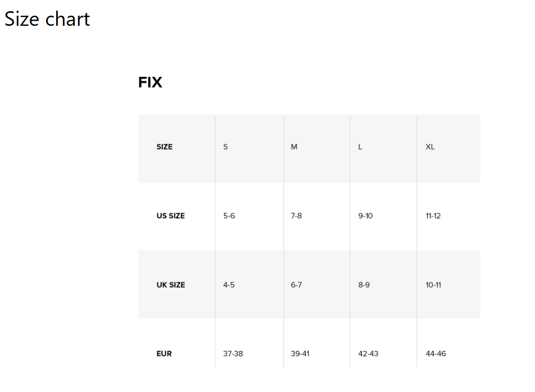Image resolution: width=535 pixels, height=392 pixels.
Task: Click the EUR 39-41 cell
Action: tap(300, 354)
